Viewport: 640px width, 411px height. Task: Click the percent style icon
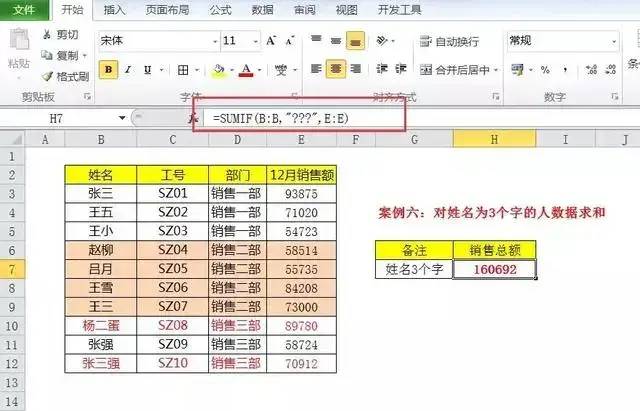[545, 70]
